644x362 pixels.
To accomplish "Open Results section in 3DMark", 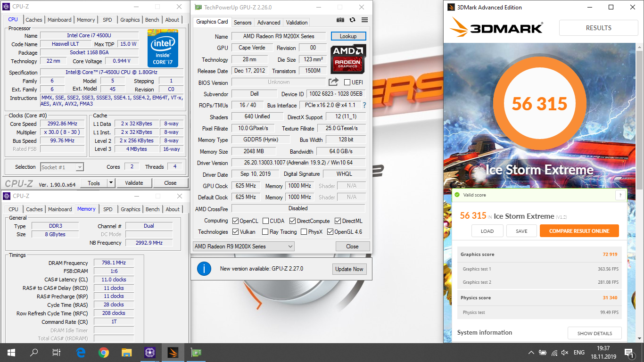I will [x=598, y=28].
